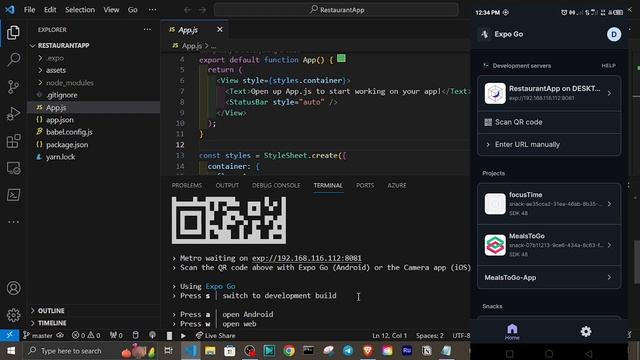Open the Explorer view in activity bar

[x=13, y=33]
